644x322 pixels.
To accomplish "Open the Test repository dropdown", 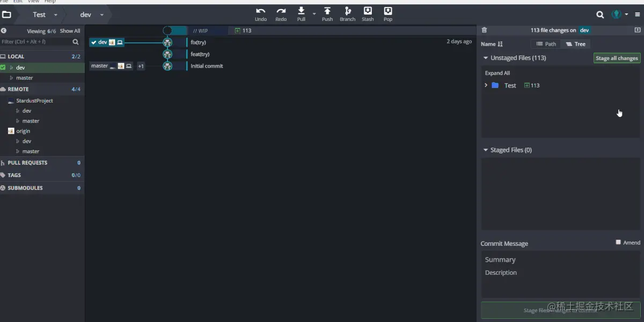I will click(x=55, y=15).
